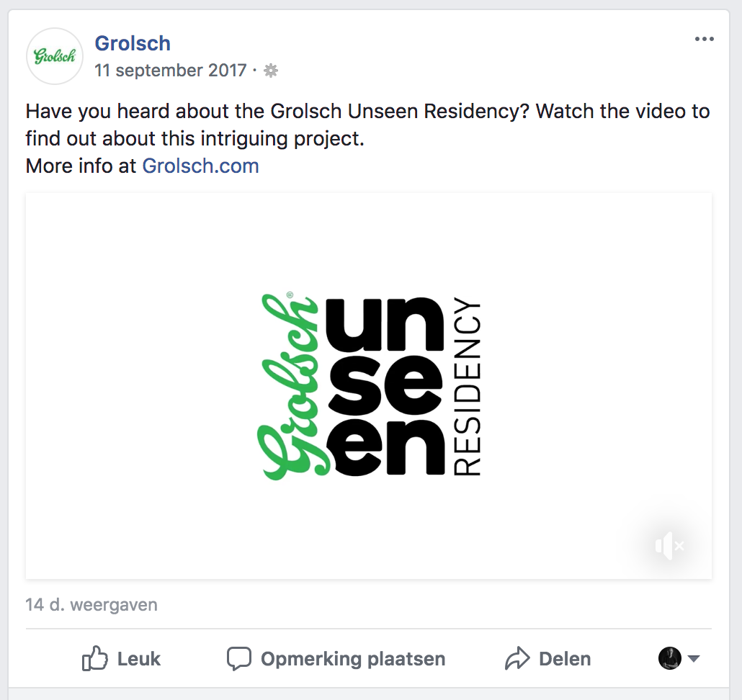Open the three-dot post options menu
Screen dimensions: 742x700
pos(704,40)
